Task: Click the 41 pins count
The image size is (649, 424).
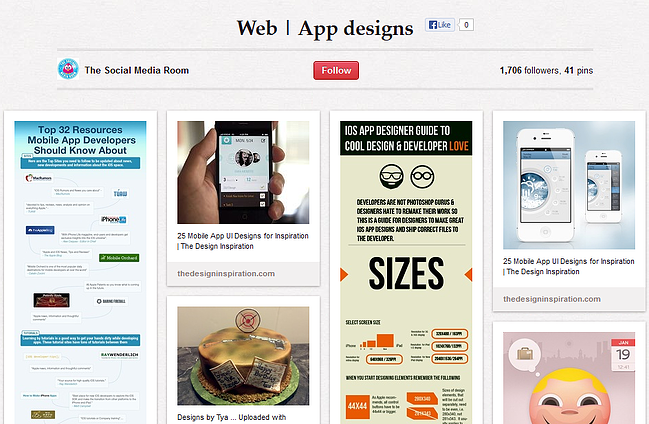Action: (x=579, y=70)
